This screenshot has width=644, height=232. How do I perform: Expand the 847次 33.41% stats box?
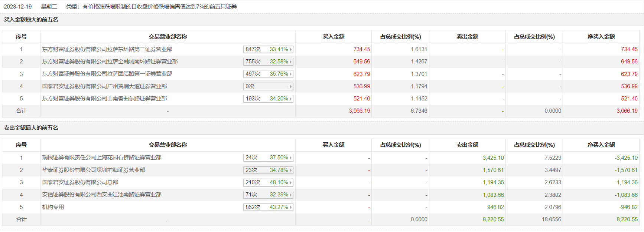(x=268, y=49)
